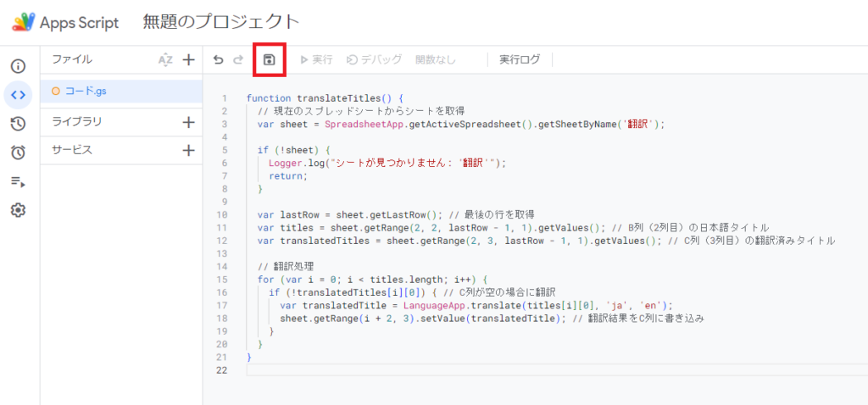
Task: Open the Project History icon in sidebar
Action: [18, 124]
